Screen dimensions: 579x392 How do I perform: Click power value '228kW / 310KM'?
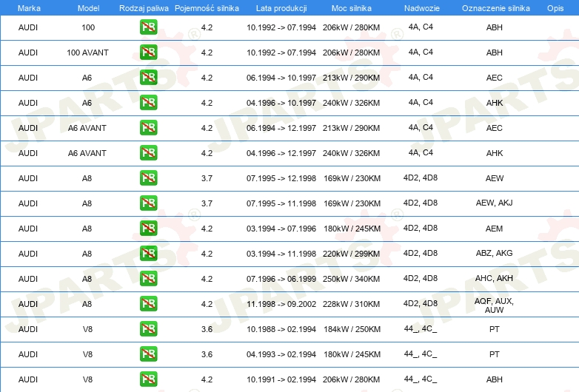click(x=351, y=304)
